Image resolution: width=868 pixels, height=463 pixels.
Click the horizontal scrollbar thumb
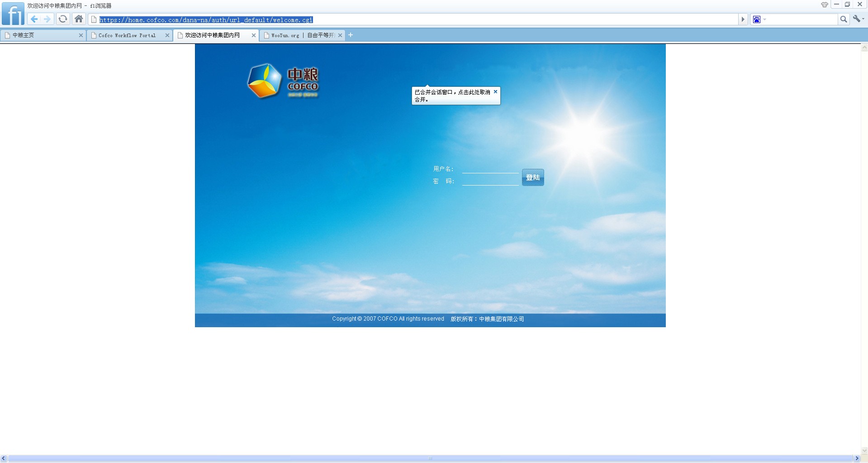coord(430,458)
